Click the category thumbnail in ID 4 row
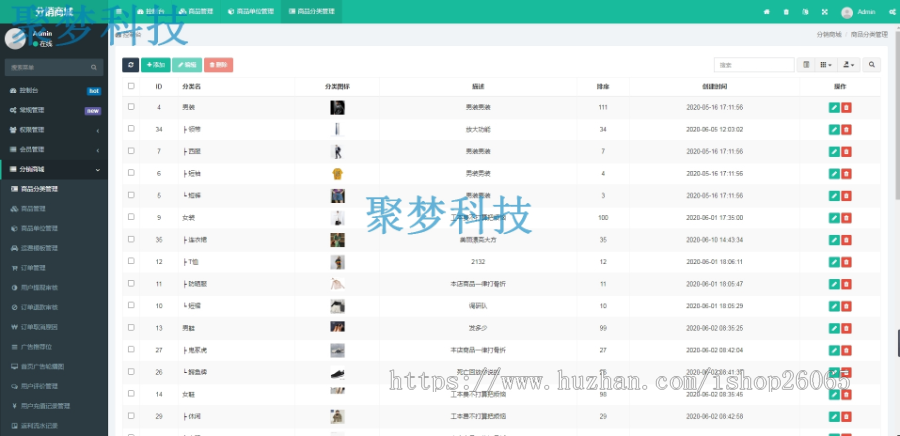 click(x=338, y=107)
